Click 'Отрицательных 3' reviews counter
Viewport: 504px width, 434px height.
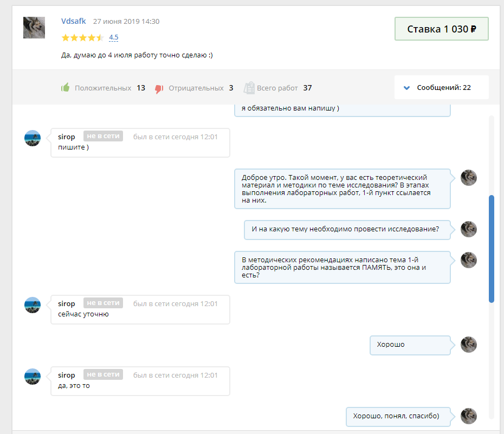coord(201,88)
